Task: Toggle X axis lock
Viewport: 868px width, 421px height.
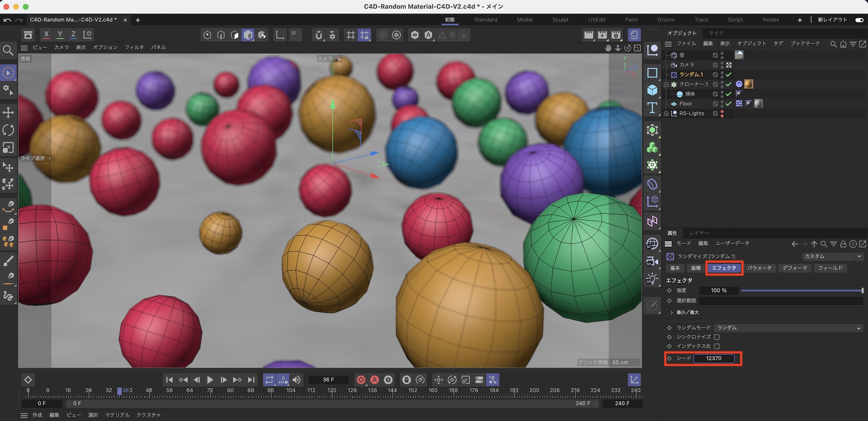Action: point(46,35)
